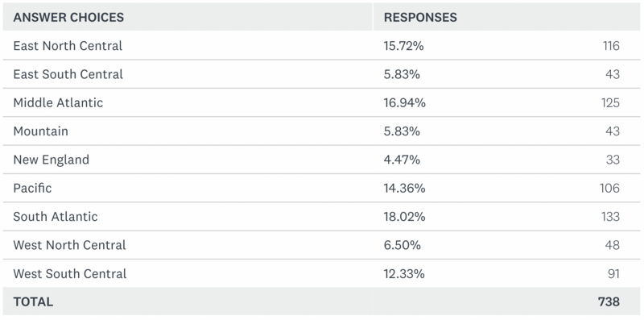
Task: Select the New England row label
Action: point(51,160)
